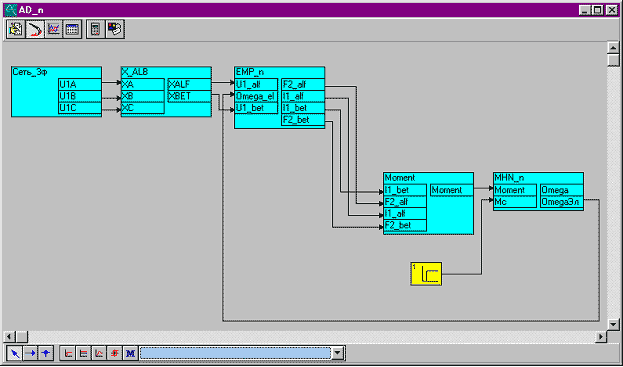Minimize the AD_n window
623x367 pixels.
[x=584, y=10]
